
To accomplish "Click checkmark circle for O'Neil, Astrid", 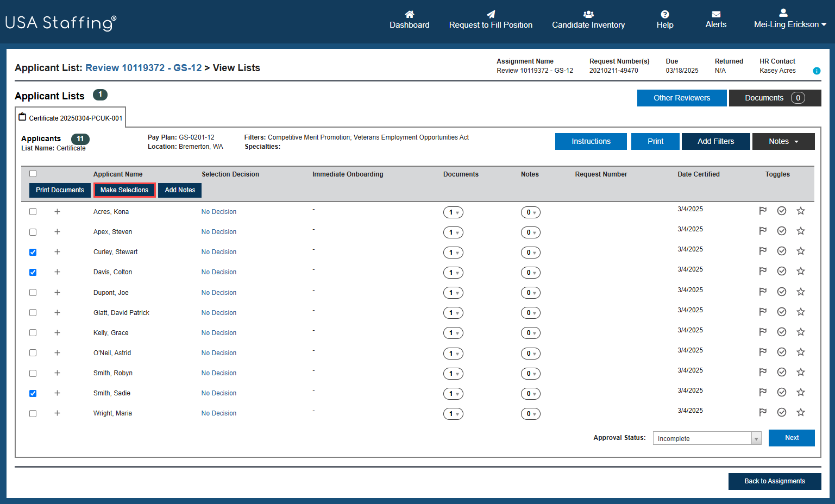I will (782, 352).
